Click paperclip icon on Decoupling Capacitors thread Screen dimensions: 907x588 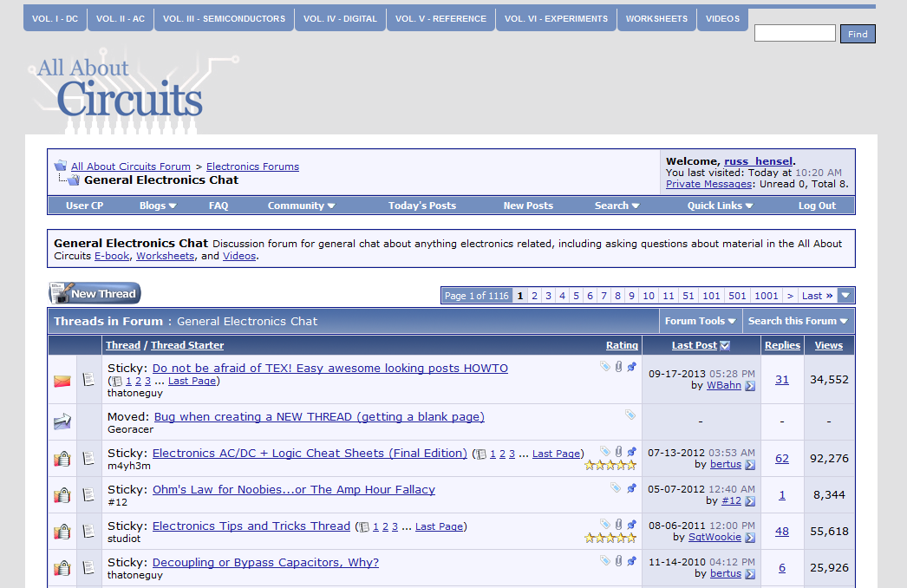pyautogui.click(x=618, y=561)
